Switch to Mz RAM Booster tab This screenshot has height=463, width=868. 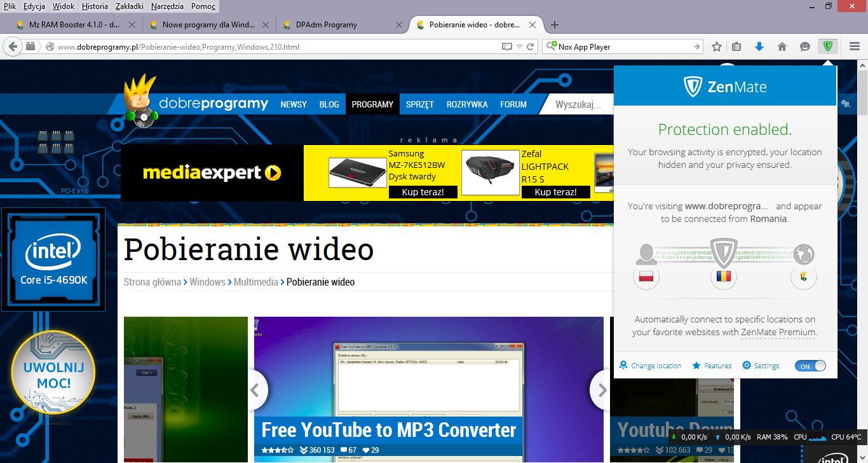pyautogui.click(x=74, y=25)
